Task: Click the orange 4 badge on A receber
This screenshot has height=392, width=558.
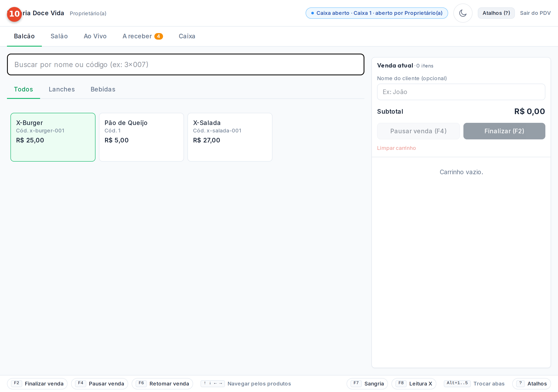Action: coord(158,36)
